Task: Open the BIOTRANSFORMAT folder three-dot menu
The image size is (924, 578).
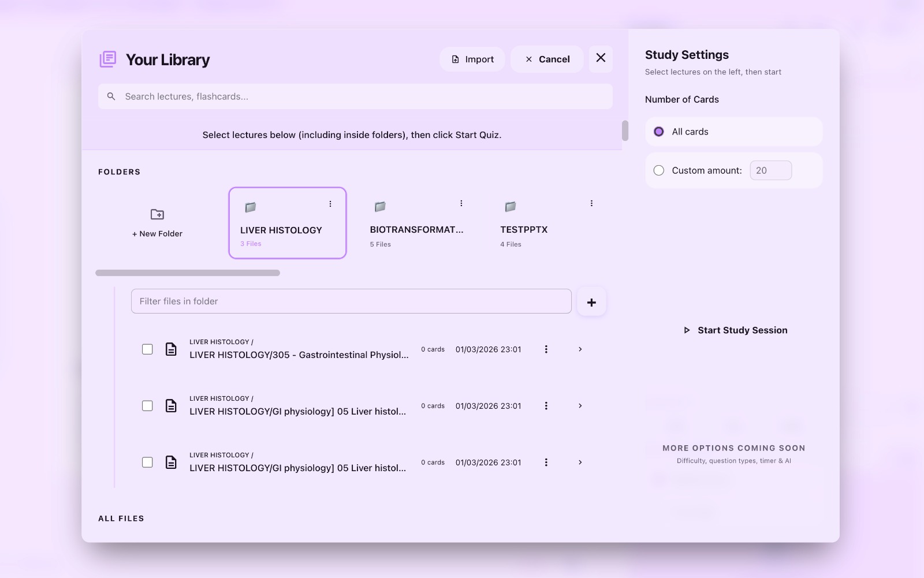Action: click(461, 203)
